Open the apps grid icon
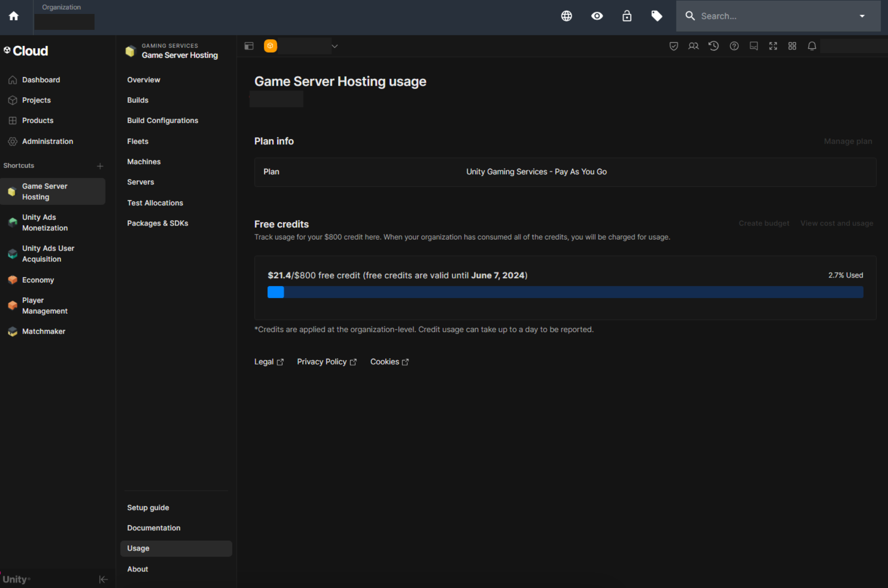The image size is (888, 588). click(792, 46)
